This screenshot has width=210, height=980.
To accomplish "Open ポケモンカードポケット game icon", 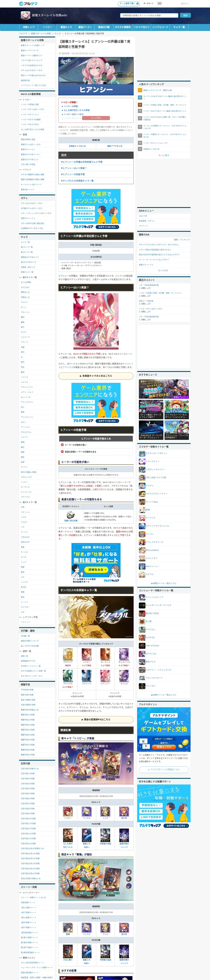I will (142, 453).
